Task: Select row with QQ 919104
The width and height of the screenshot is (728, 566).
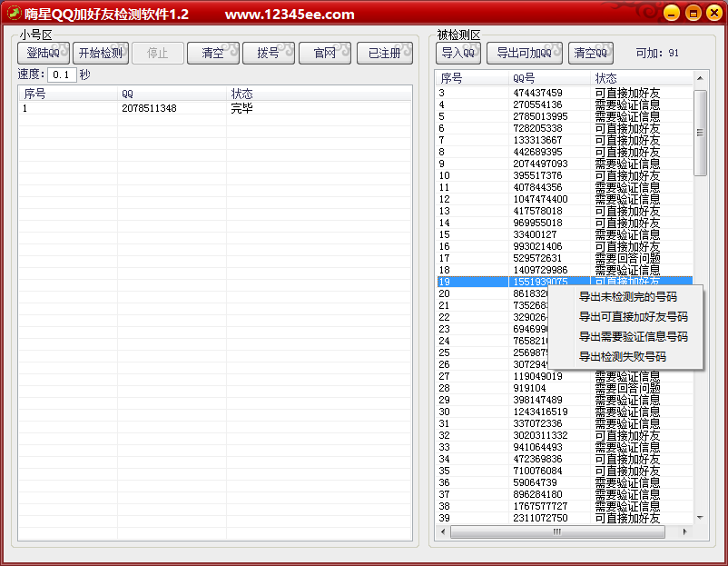Action: click(565, 388)
